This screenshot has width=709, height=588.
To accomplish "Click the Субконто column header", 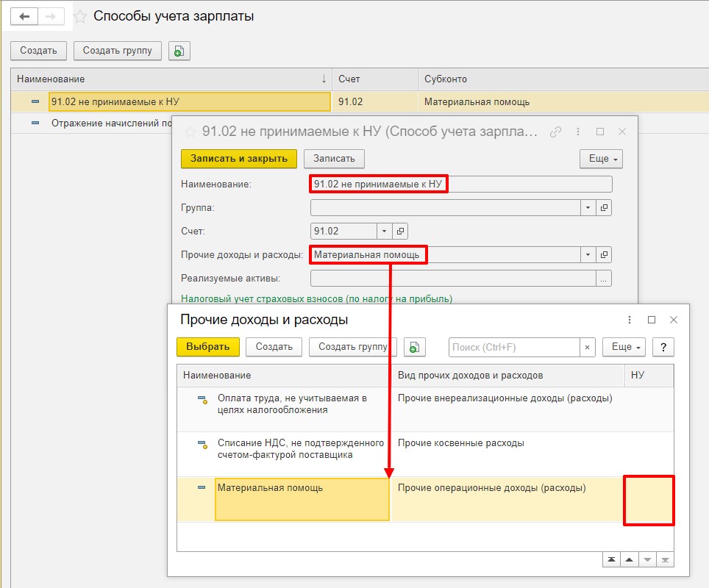I will (x=563, y=79).
